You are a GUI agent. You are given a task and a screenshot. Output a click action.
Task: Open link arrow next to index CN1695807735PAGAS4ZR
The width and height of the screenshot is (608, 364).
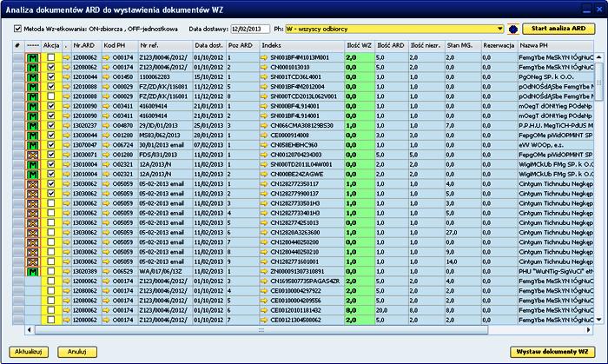point(264,281)
